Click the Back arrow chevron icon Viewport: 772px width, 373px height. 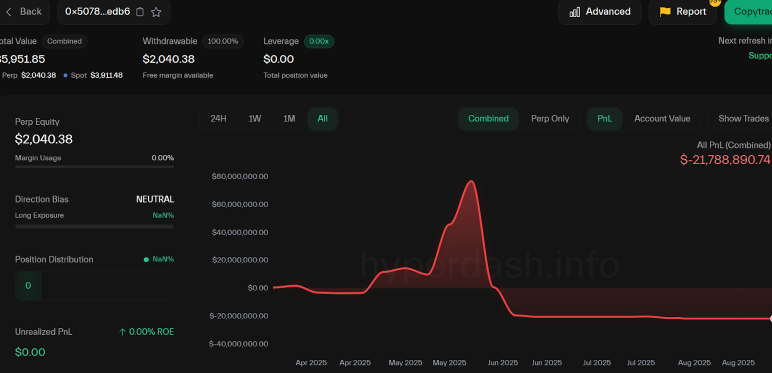pyautogui.click(x=8, y=11)
